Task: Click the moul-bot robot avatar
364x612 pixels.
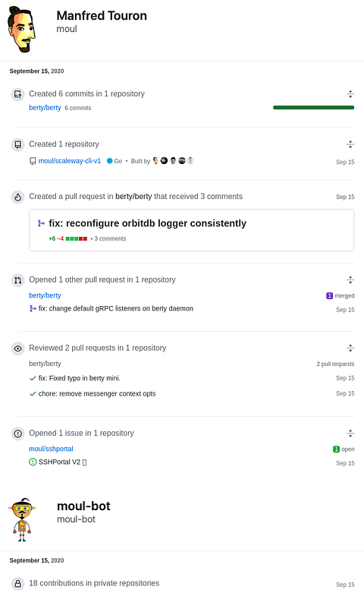Action: click(x=22, y=519)
